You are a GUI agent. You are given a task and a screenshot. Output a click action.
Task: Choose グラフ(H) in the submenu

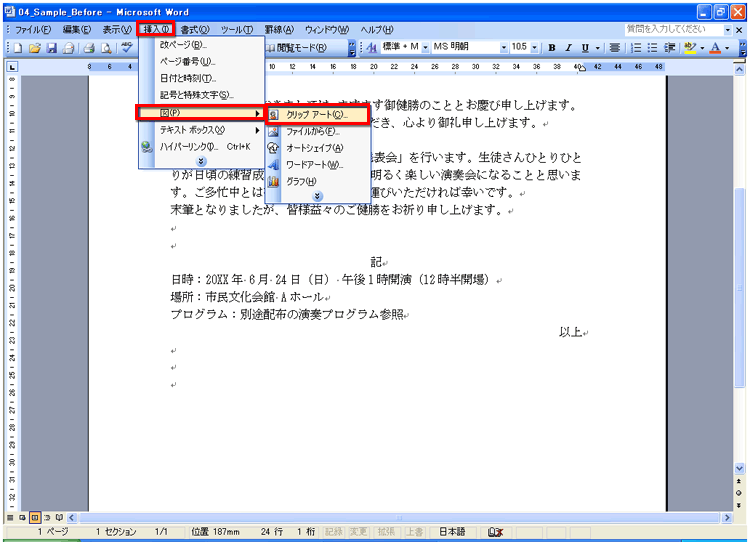click(318, 182)
